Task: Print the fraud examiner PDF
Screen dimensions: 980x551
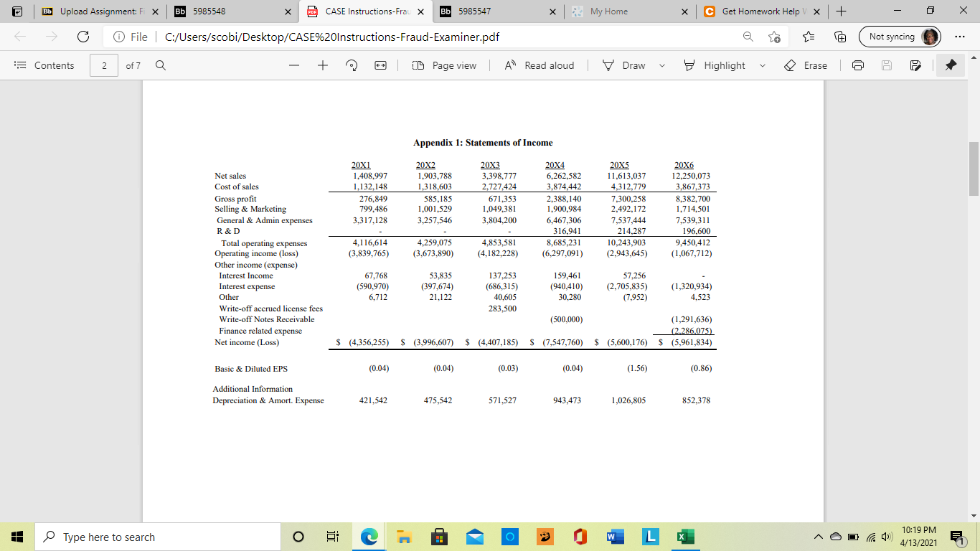Action: 858,65
